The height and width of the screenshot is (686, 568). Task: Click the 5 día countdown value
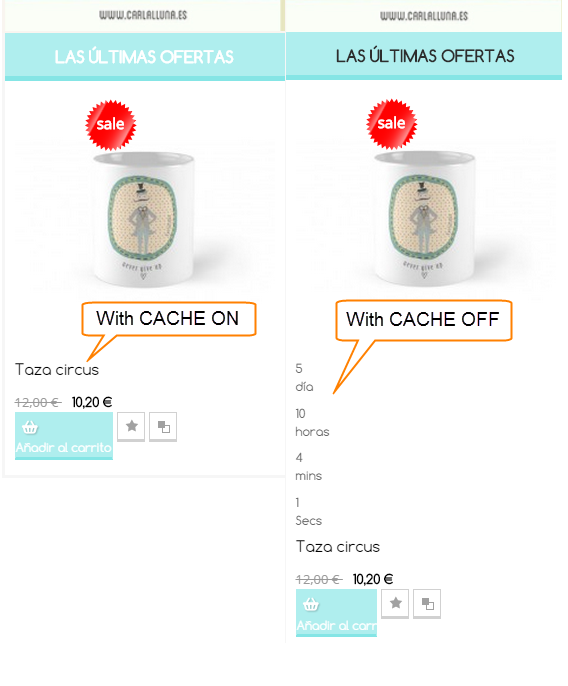[x=304, y=378]
